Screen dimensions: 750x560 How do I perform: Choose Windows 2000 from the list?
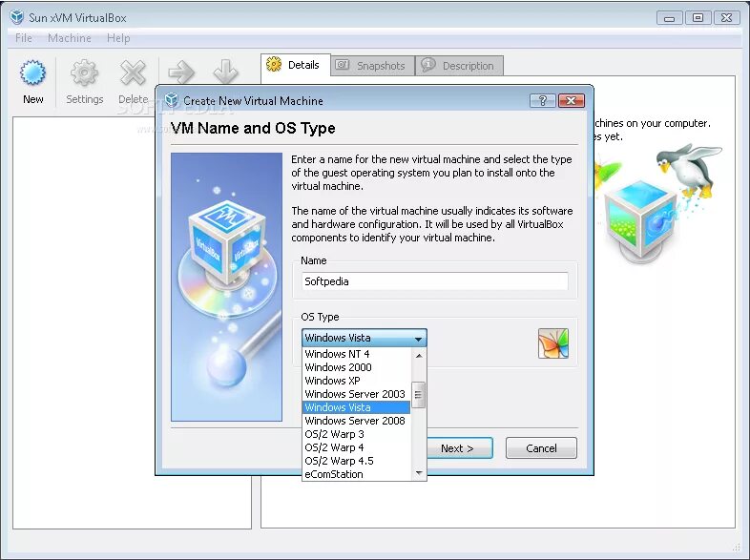(x=356, y=367)
